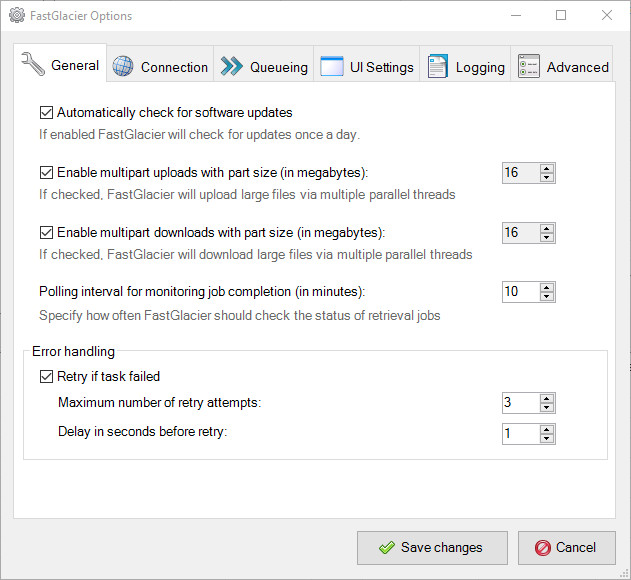Open the Connection tab
631x580 pixels.
tap(160, 64)
